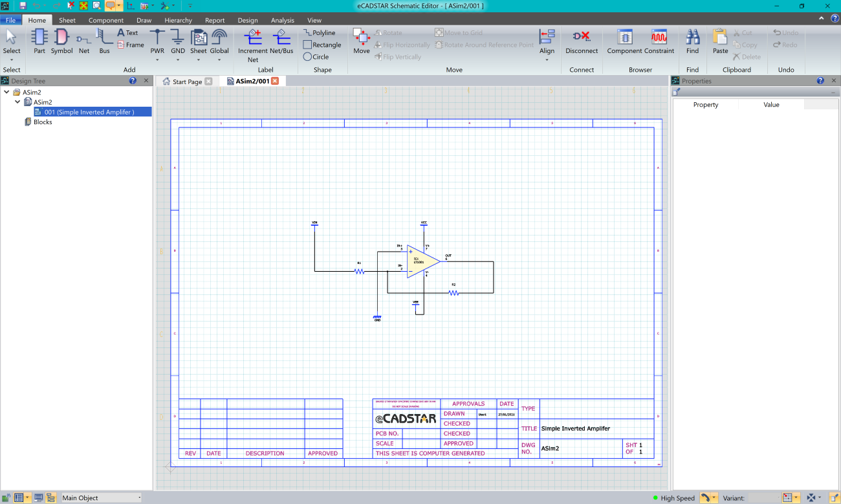This screenshot has width=841, height=504.
Task: Toggle the properties edit icon at status bar end
Action: tap(834, 498)
